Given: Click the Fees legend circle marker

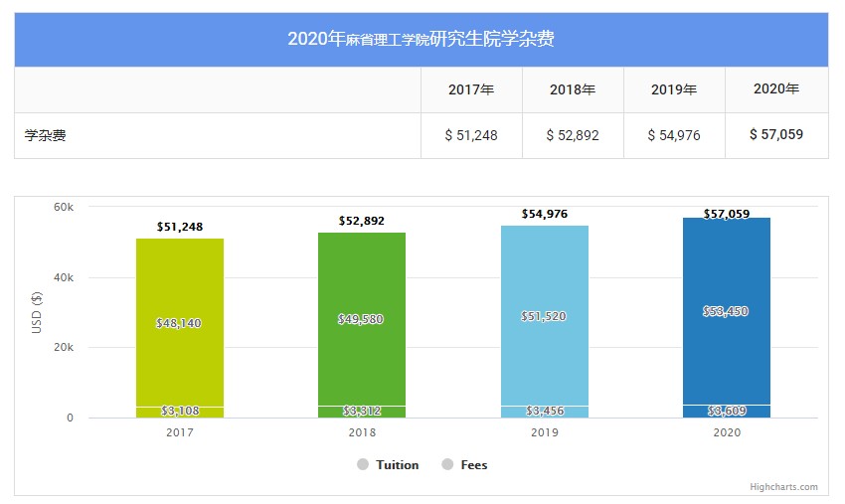Looking at the screenshot, I should pos(447,465).
